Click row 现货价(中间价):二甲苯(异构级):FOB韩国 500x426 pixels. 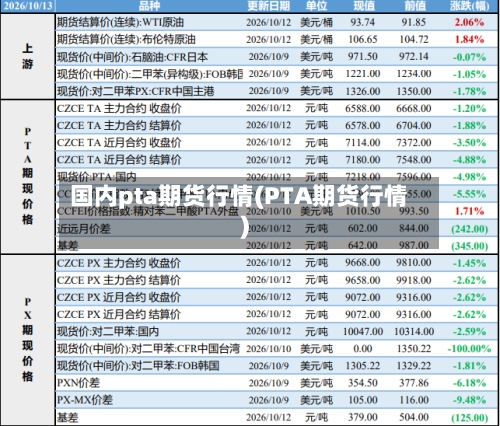(277, 74)
